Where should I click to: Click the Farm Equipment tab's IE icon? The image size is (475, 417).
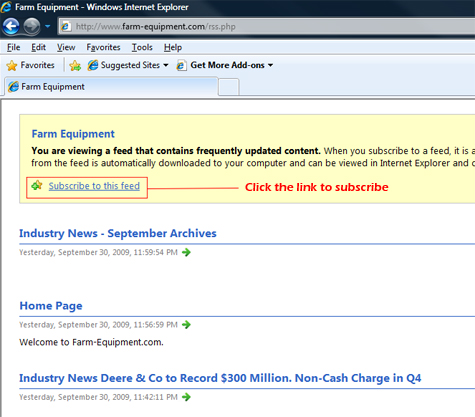click(14, 87)
